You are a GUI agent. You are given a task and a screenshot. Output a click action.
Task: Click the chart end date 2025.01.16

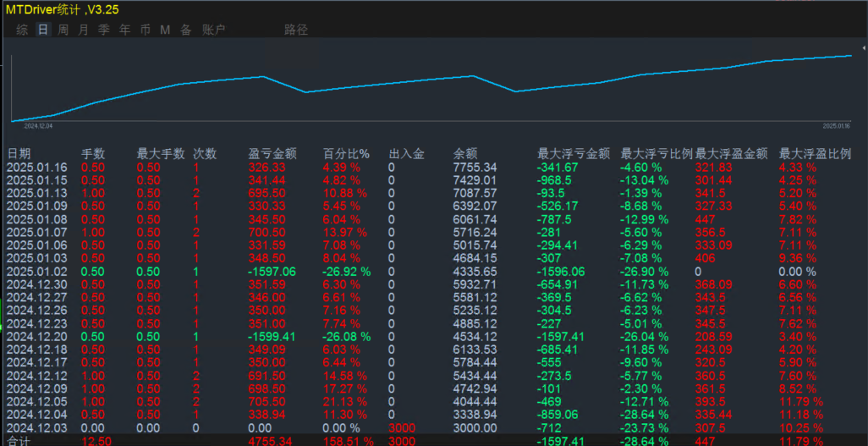tap(836, 126)
